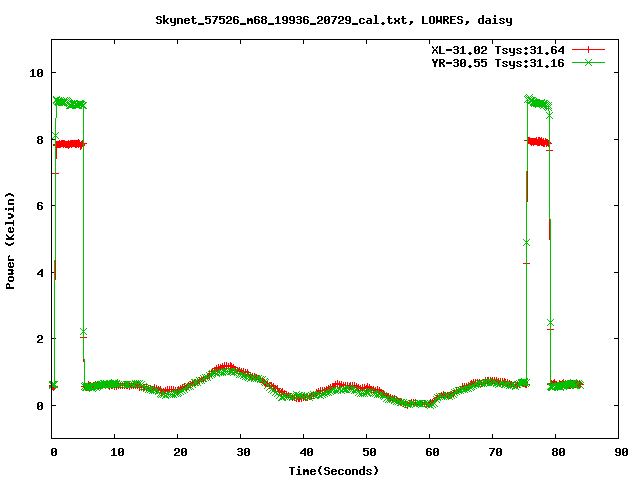Click the x-axis tick label '70'

click(x=495, y=452)
